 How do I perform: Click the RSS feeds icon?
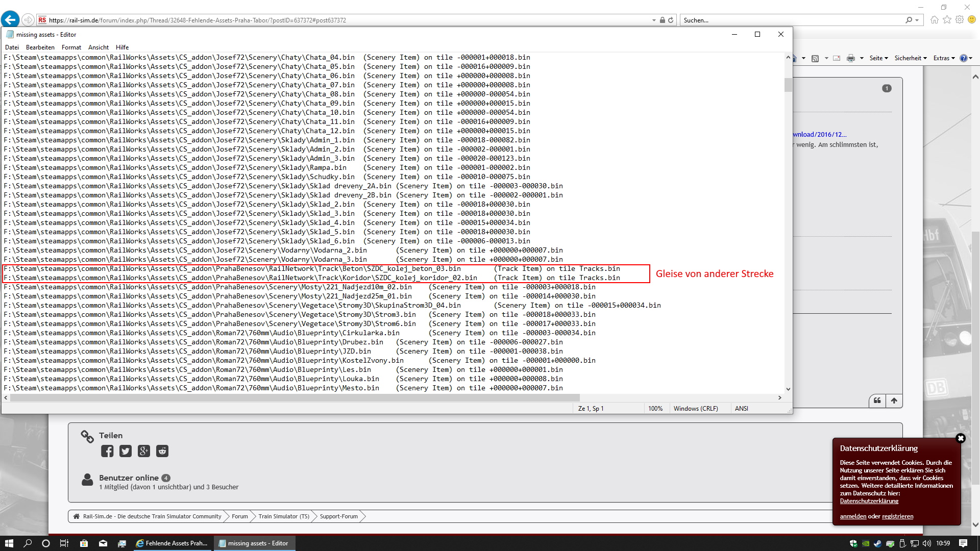click(815, 58)
